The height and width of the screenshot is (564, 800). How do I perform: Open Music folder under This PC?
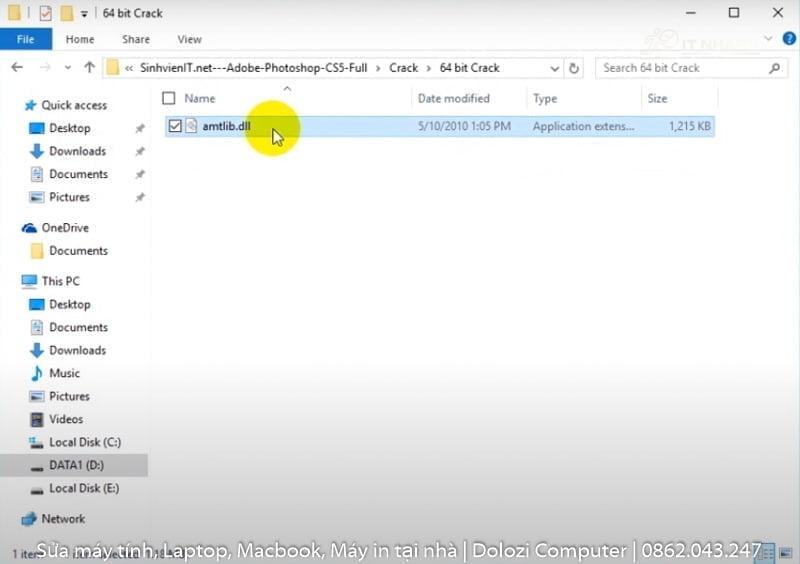[x=64, y=373]
